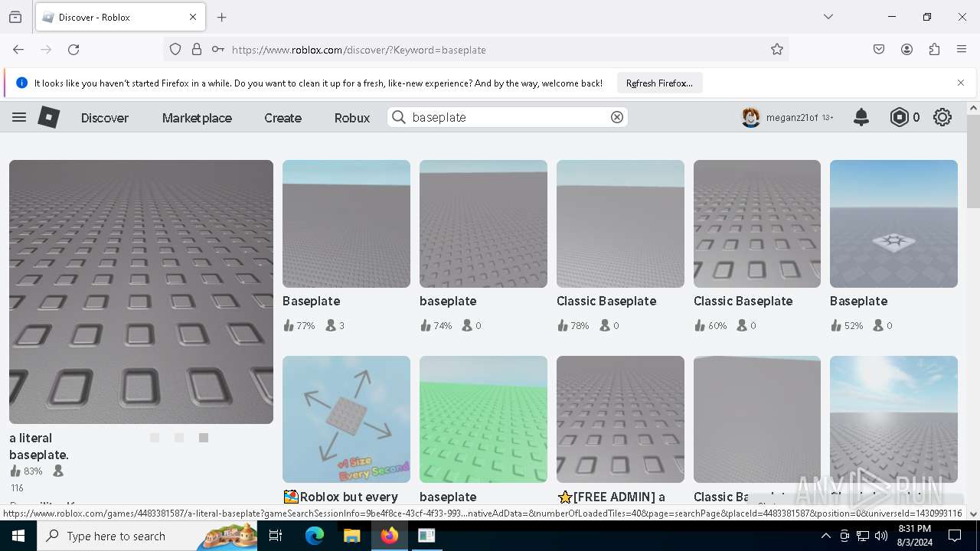Click the Windows taskbar search box
The width and height of the screenshot is (980, 551).
[147, 536]
